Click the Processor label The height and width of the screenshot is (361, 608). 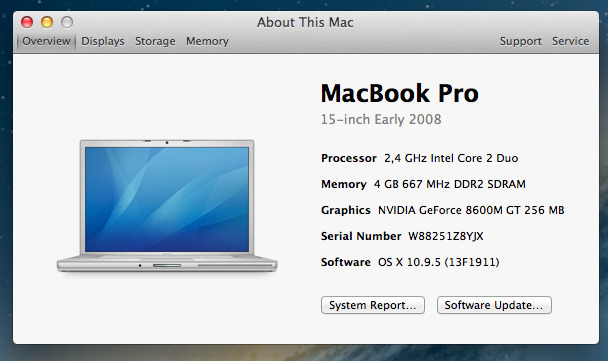click(349, 158)
